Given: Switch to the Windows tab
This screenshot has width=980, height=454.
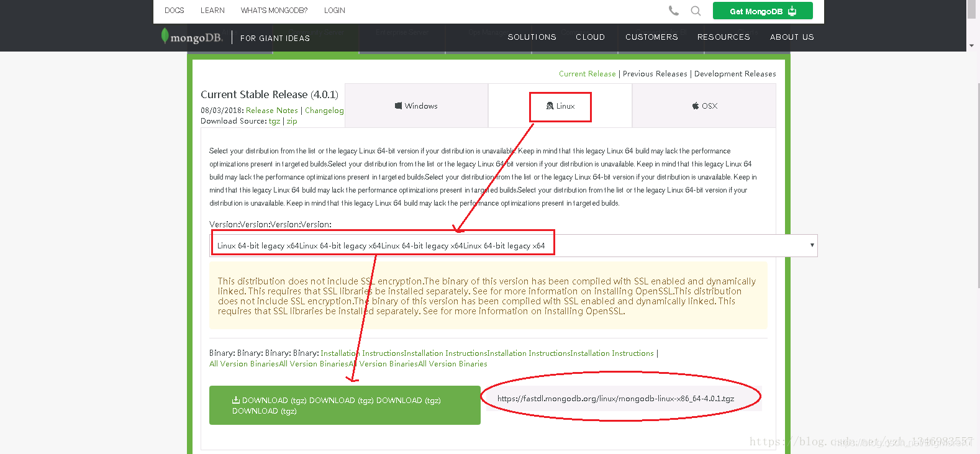Looking at the screenshot, I should point(416,106).
